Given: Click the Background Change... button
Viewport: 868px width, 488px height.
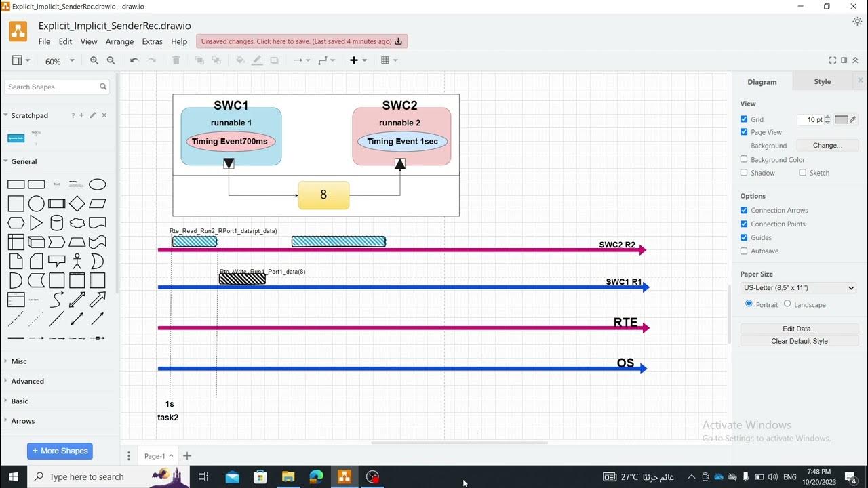Looking at the screenshot, I should coord(827,145).
